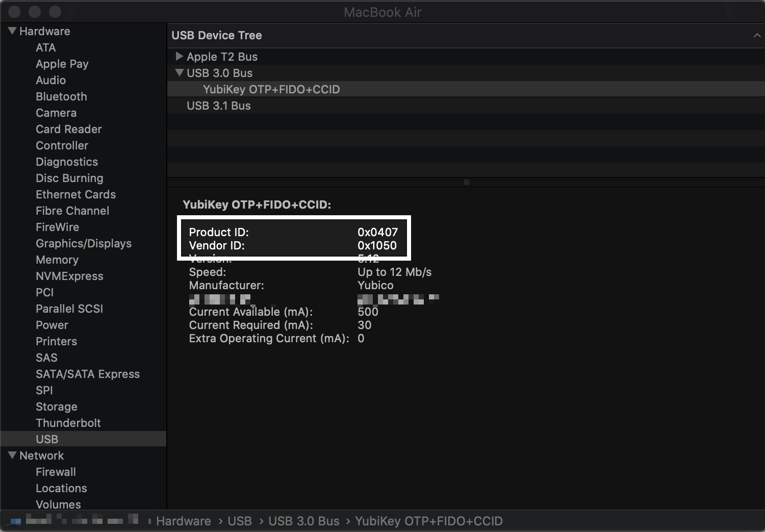The width and height of the screenshot is (765, 532).
Task: Open Storage category
Action: click(57, 407)
